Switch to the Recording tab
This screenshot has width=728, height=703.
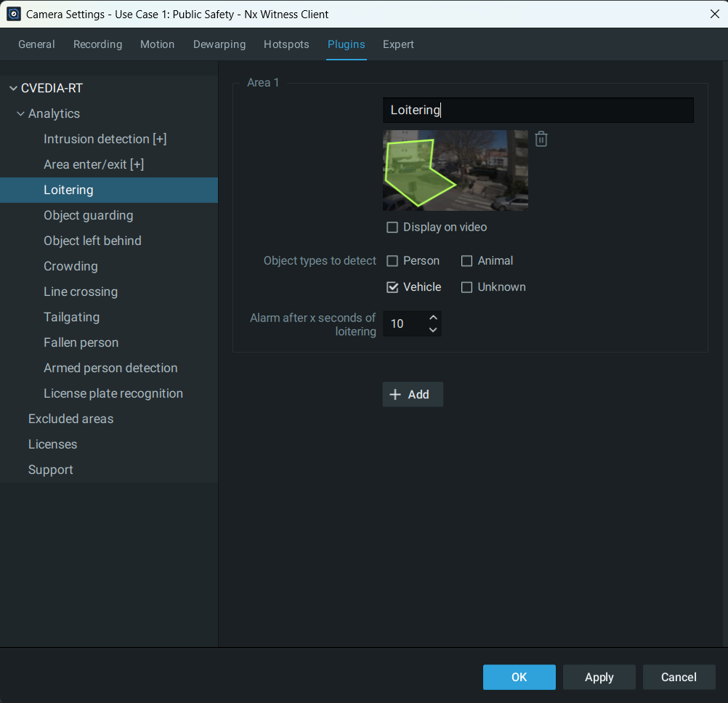[97, 44]
